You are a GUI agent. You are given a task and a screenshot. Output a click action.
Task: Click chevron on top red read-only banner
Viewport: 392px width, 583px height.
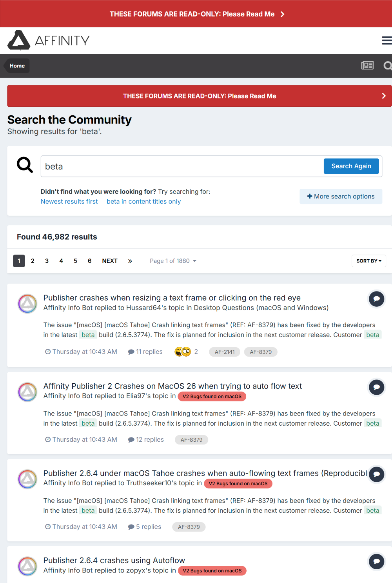[x=282, y=14]
